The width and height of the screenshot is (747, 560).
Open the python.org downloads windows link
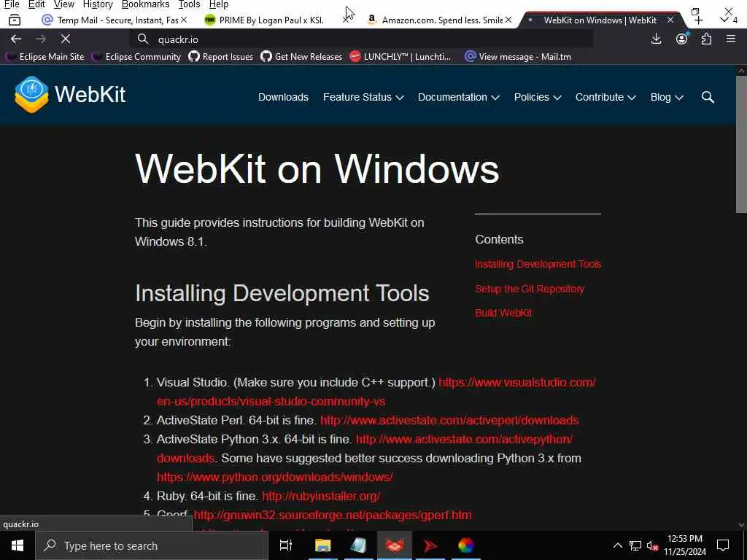point(275,477)
